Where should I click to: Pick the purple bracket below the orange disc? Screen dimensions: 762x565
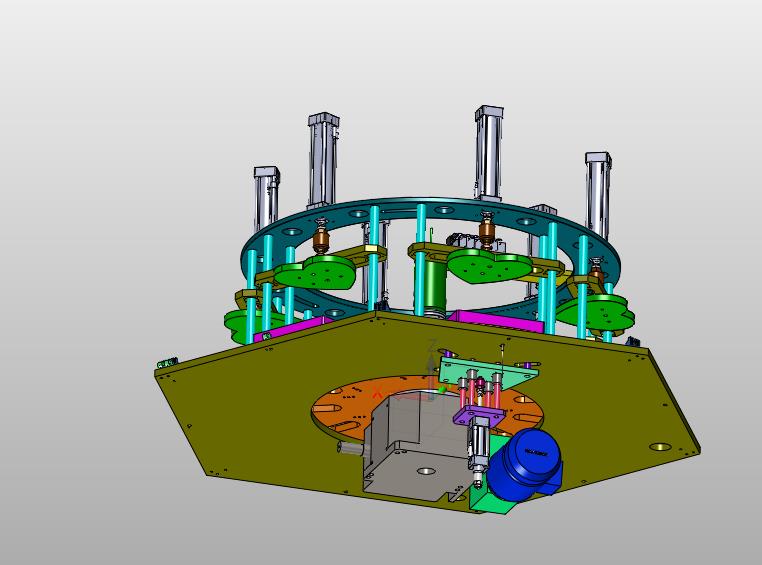pos(479,415)
